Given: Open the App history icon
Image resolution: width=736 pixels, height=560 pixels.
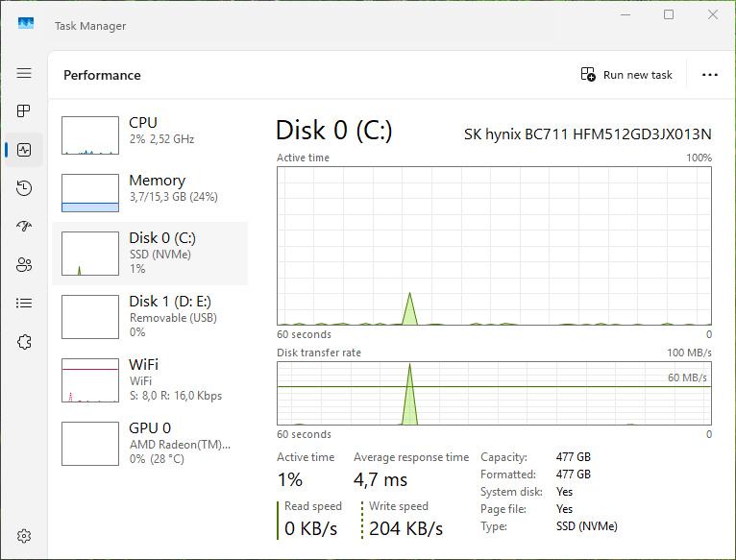Looking at the screenshot, I should (x=24, y=188).
